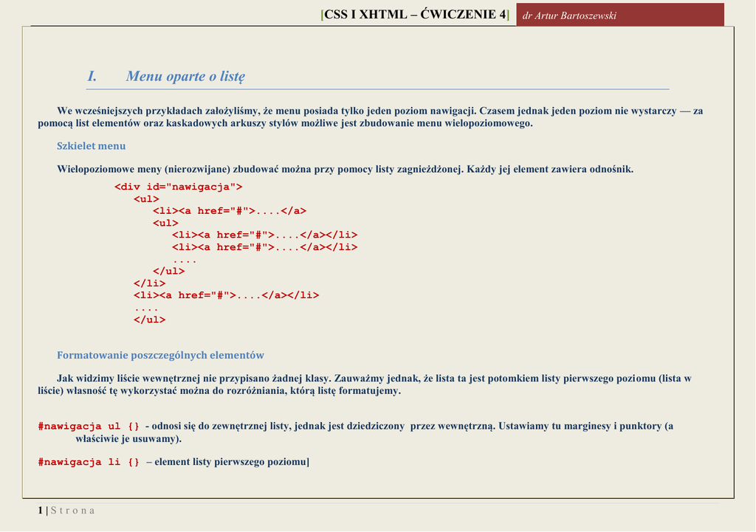Viewport: 756px width, 532px height.
Task: Click the "#nawigacja ul {}" selector text
Action: [89, 426]
